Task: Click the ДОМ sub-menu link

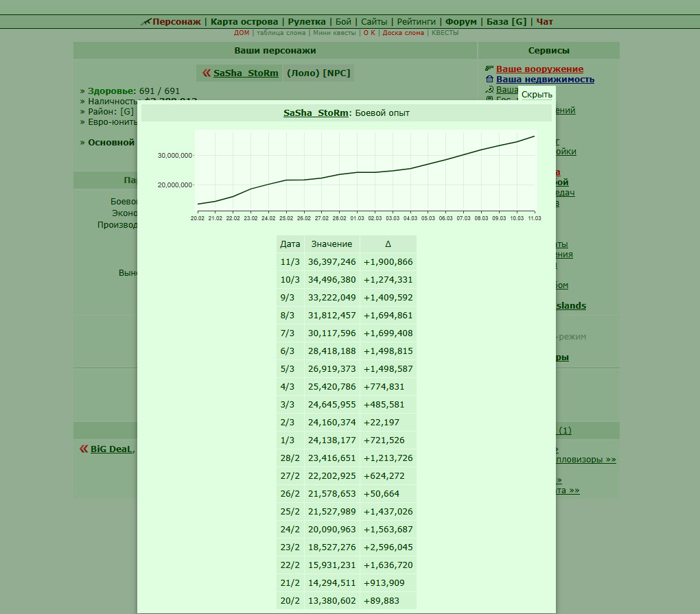Action: coord(242,32)
